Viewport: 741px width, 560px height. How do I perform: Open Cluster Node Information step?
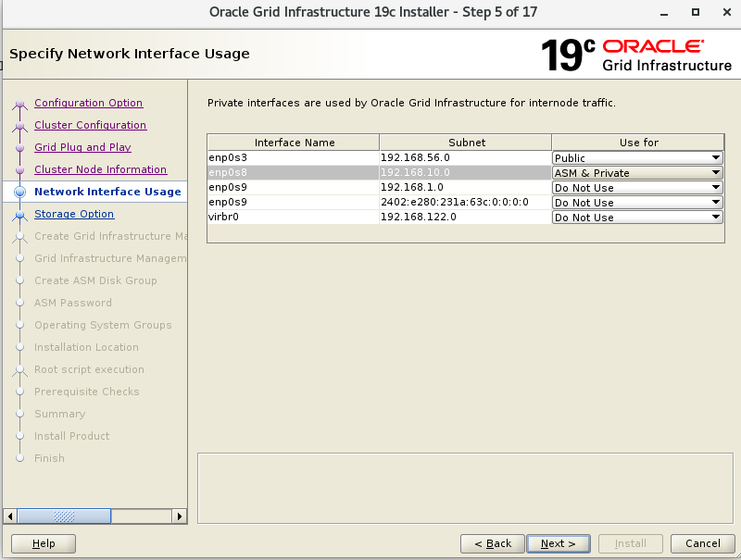[100, 169]
